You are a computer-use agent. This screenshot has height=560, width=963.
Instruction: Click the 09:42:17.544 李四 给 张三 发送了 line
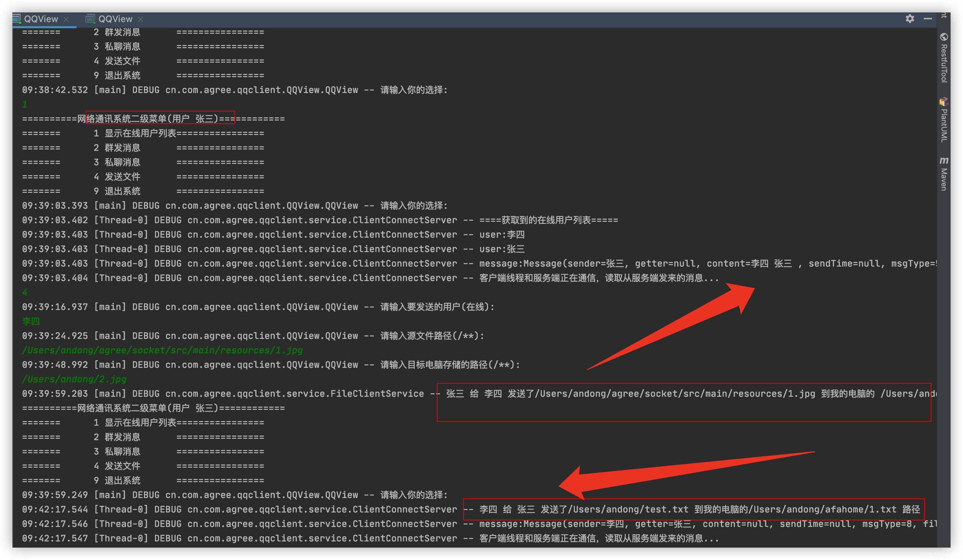(x=471, y=509)
